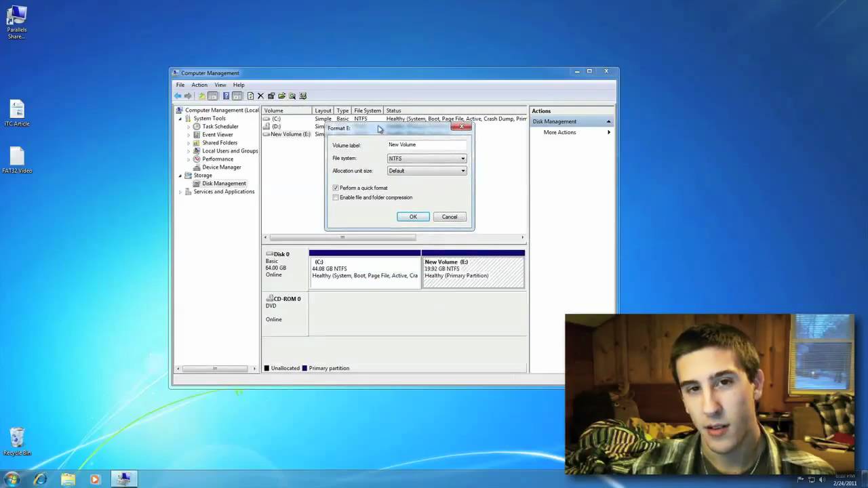Screen dimensions: 868x488
Task: Click the (C:) 44.08 GB NTFS partition block
Action: [x=365, y=271]
